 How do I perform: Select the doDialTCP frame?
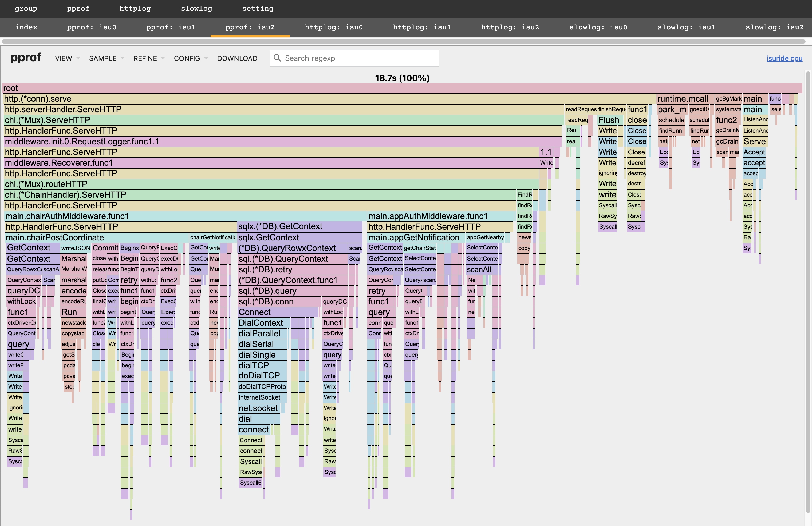pos(262,376)
